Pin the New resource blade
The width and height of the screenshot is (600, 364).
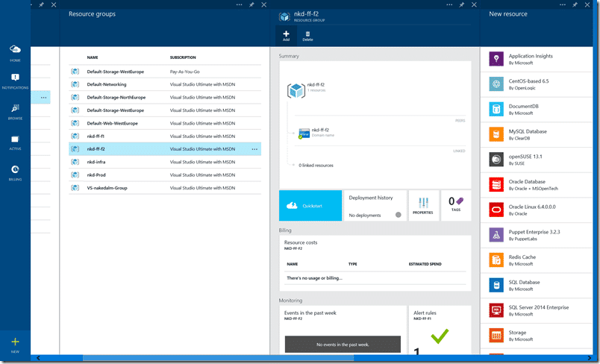(575, 4)
